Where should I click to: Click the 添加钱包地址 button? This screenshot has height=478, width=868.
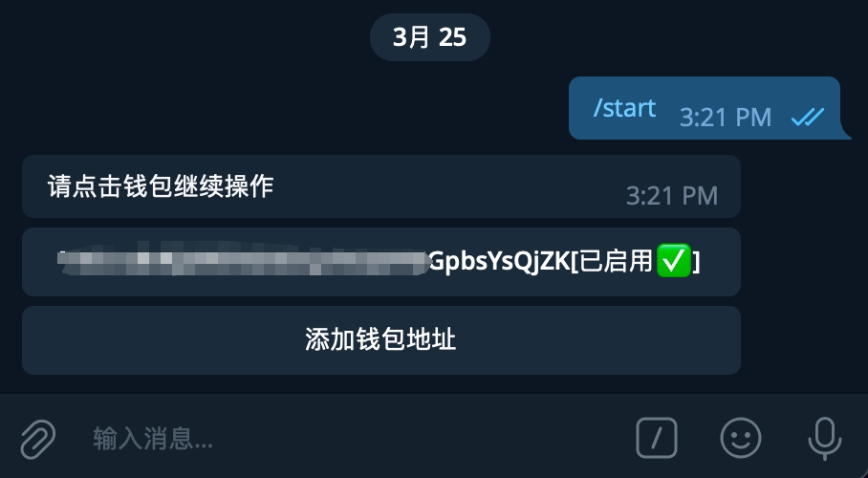(381, 340)
